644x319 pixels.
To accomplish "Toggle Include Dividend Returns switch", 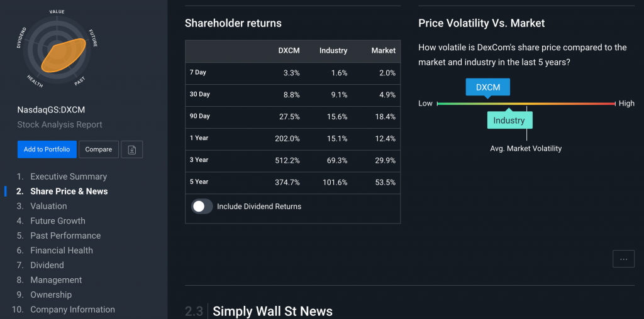I will (x=202, y=207).
